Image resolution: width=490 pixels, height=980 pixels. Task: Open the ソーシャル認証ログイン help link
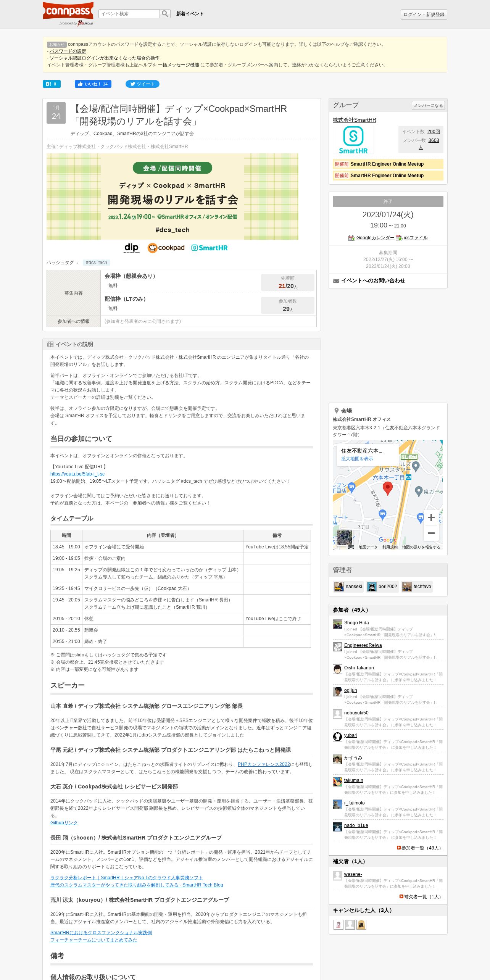(x=104, y=58)
